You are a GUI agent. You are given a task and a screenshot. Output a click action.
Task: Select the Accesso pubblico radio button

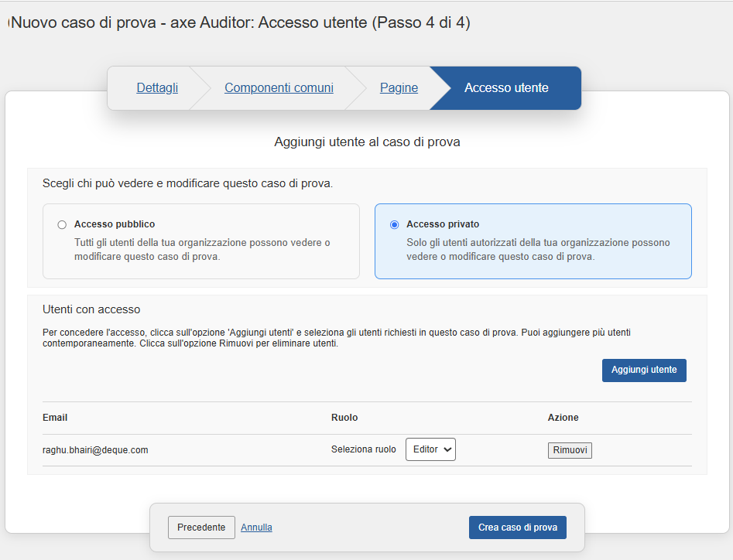point(62,225)
